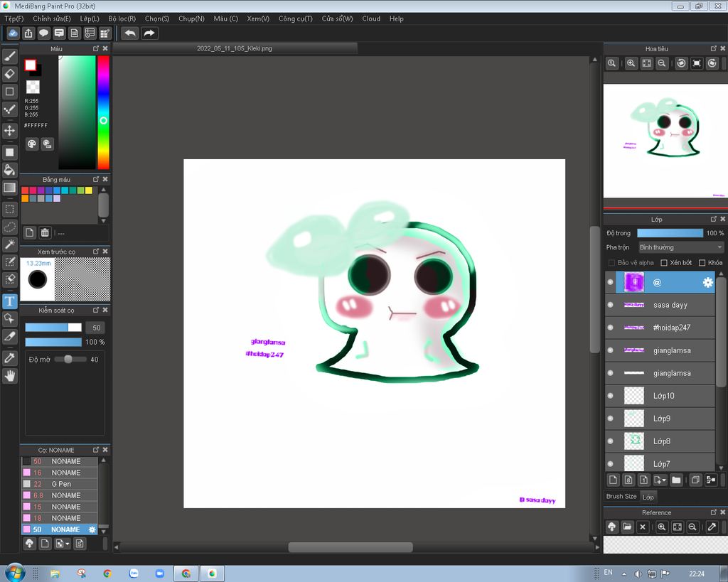Open the Cửa sổ(W) menu
This screenshot has width=728, height=582.
[x=338, y=18]
